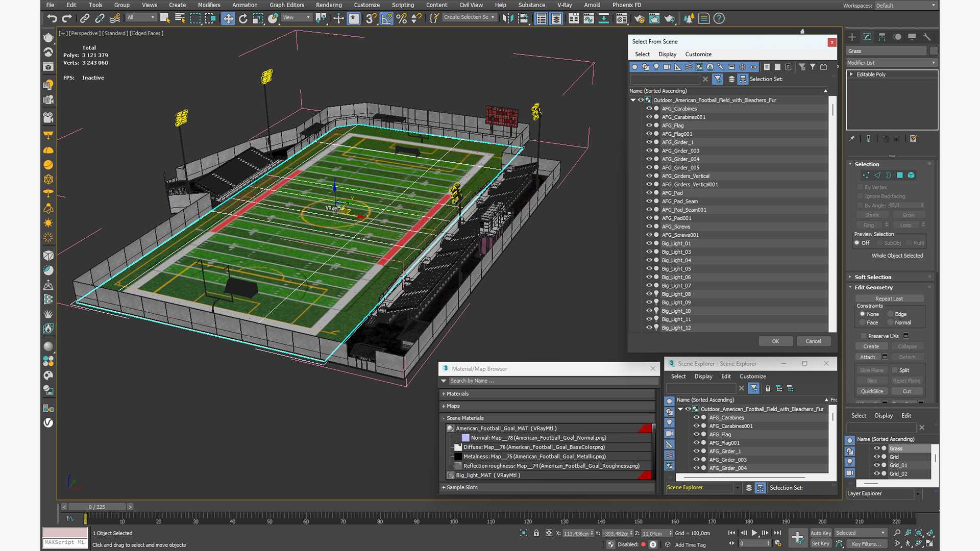This screenshot has height=551, width=980.
Task: Click the Repeat Last button
Action: point(889,298)
